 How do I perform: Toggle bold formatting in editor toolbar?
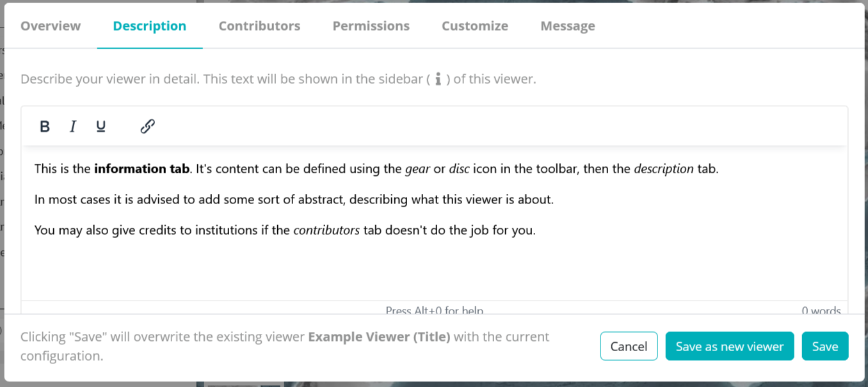(x=45, y=127)
